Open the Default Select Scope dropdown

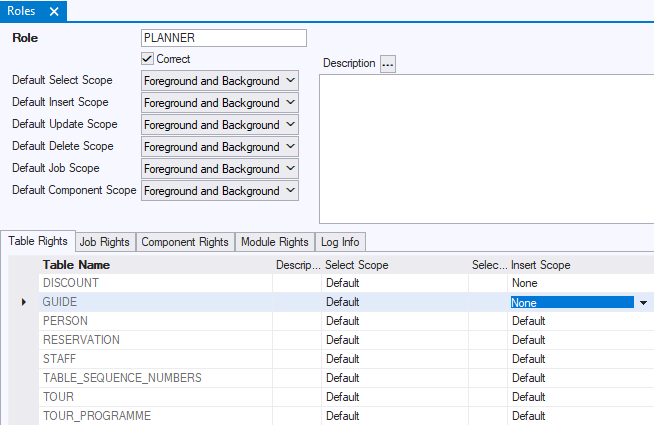(x=290, y=81)
